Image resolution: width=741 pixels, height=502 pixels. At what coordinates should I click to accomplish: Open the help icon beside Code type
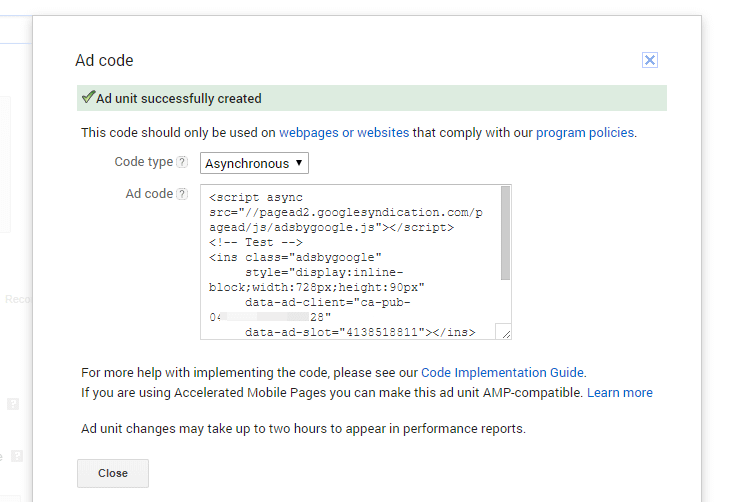pyautogui.click(x=182, y=162)
